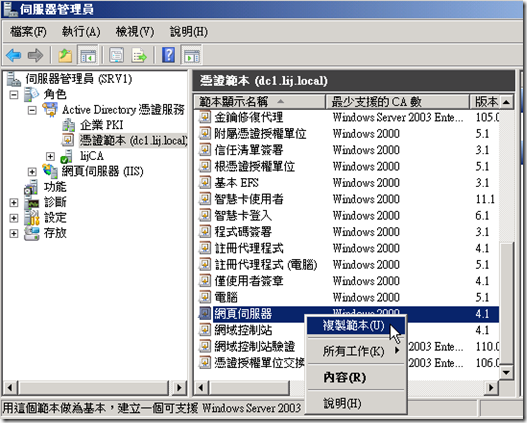
Task: Click the vertical scrollbar thumb of template list
Action: tap(506, 304)
